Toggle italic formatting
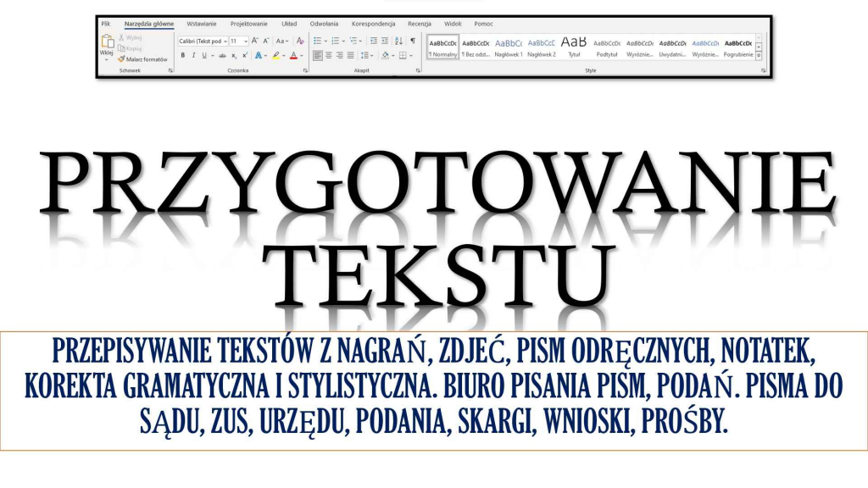868x488 pixels. point(193,54)
